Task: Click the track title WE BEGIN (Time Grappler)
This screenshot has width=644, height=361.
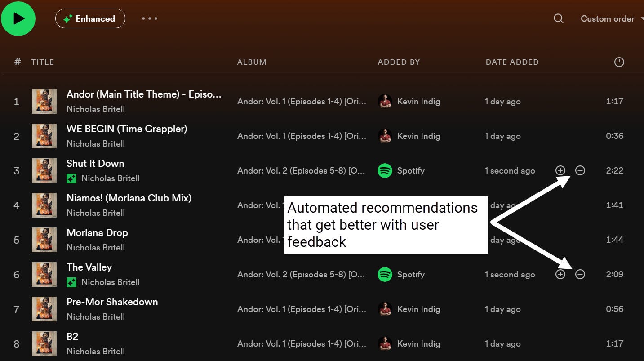Action: click(127, 129)
